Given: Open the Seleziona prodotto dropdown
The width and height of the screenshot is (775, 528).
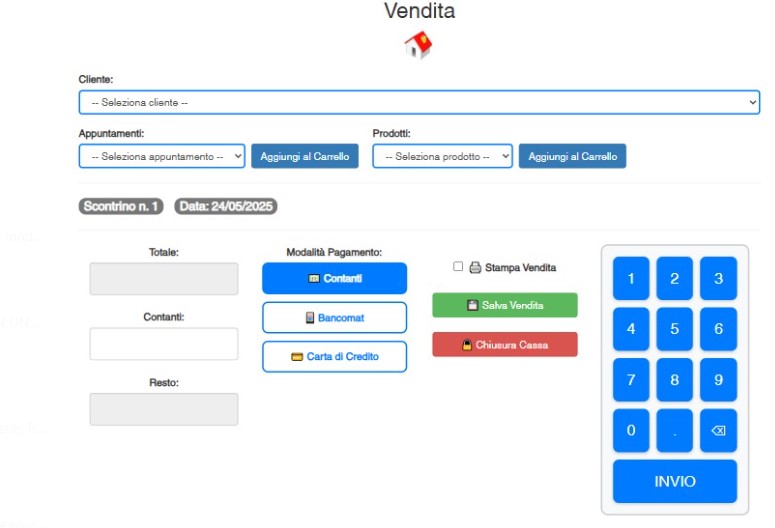Looking at the screenshot, I should [x=442, y=156].
